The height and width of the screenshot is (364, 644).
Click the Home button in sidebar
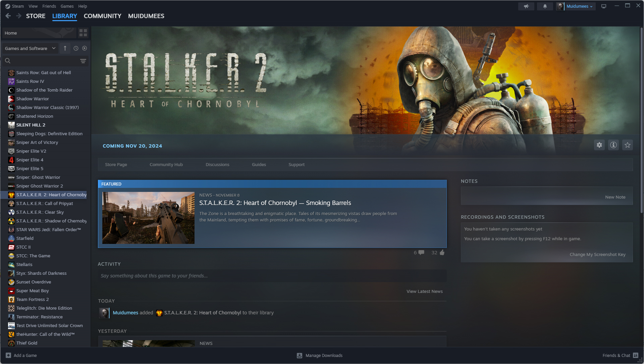39,33
